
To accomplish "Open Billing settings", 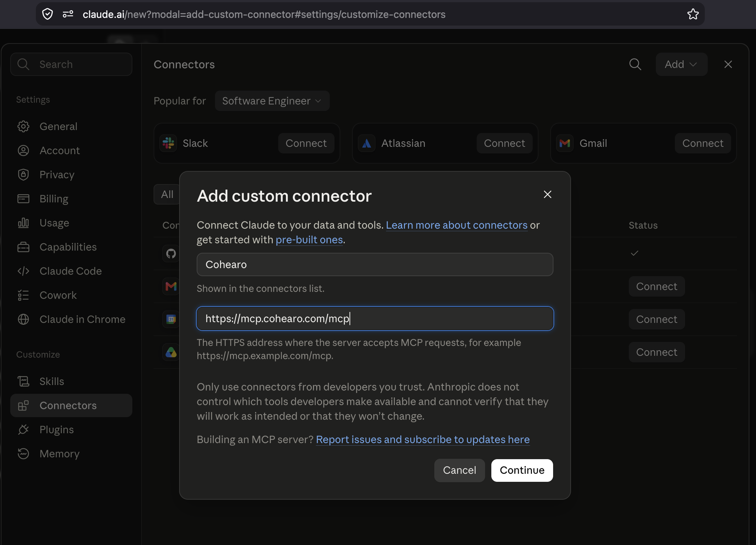I will [71, 199].
